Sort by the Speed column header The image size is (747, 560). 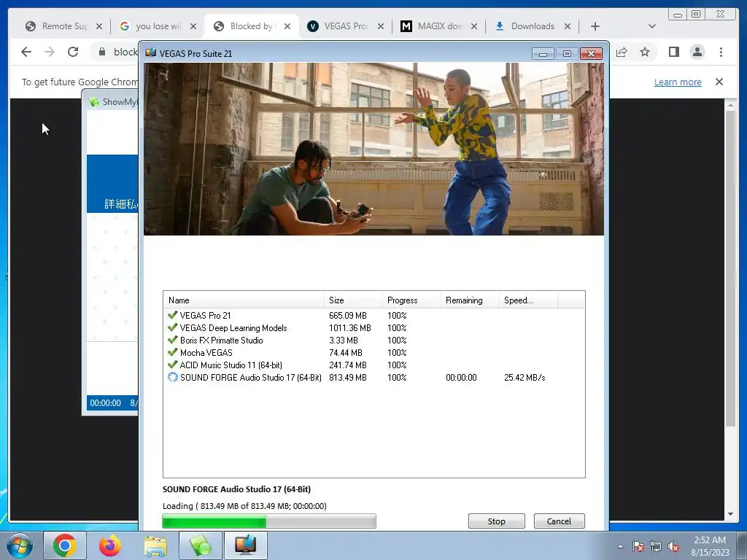pyautogui.click(x=528, y=300)
